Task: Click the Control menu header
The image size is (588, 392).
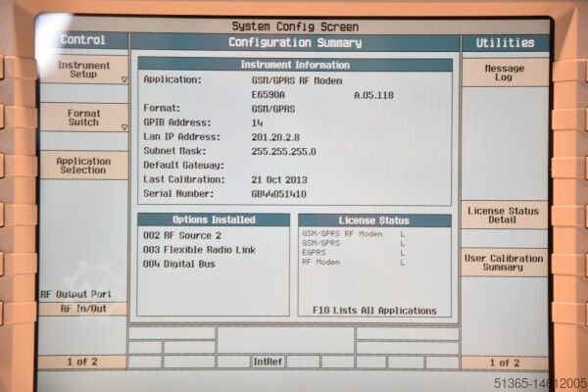Action: tap(83, 40)
